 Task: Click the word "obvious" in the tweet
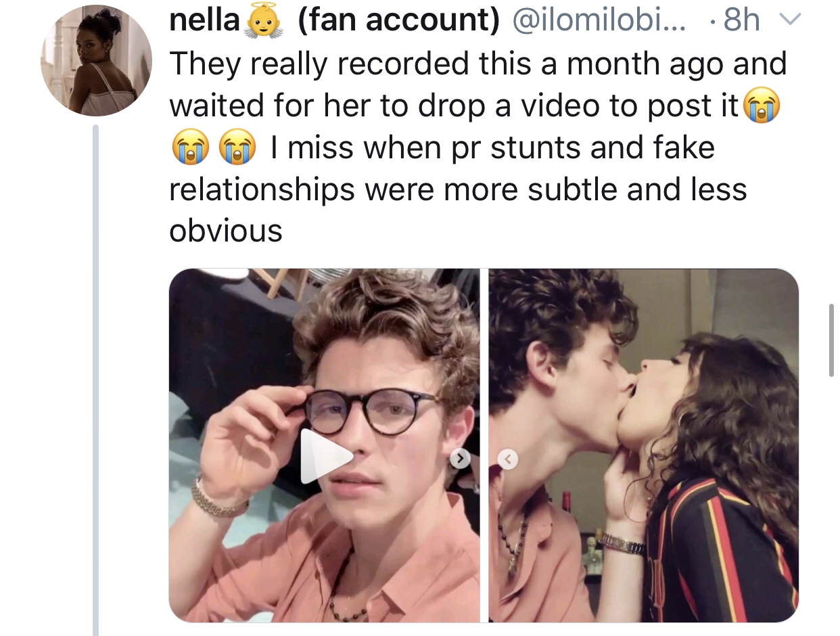point(225,231)
